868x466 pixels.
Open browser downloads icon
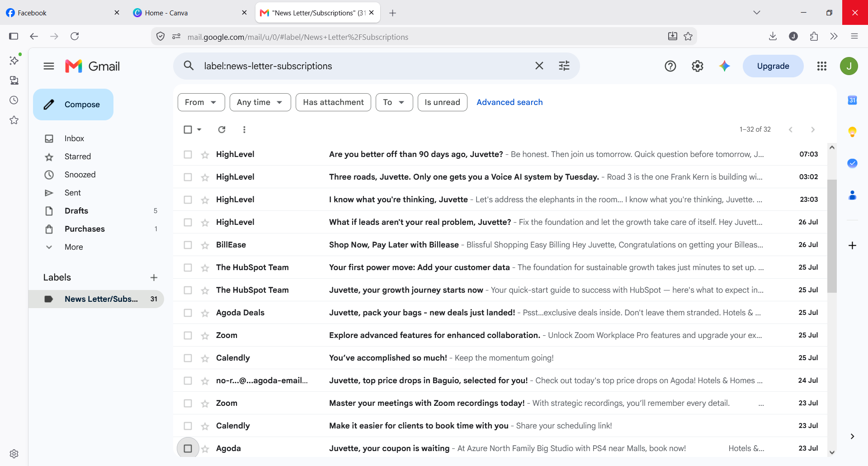(773, 36)
